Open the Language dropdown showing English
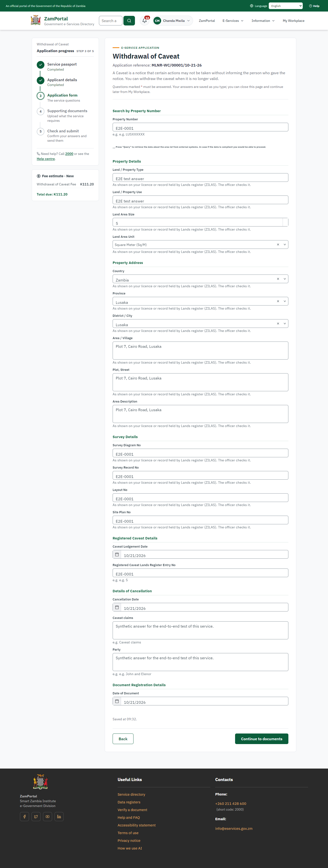This screenshot has width=328, height=868. coord(285,6)
